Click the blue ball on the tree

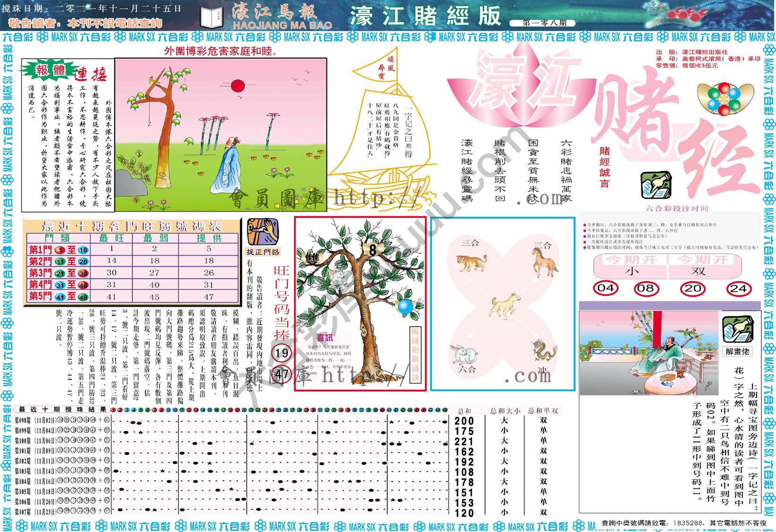(x=405, y=307)
